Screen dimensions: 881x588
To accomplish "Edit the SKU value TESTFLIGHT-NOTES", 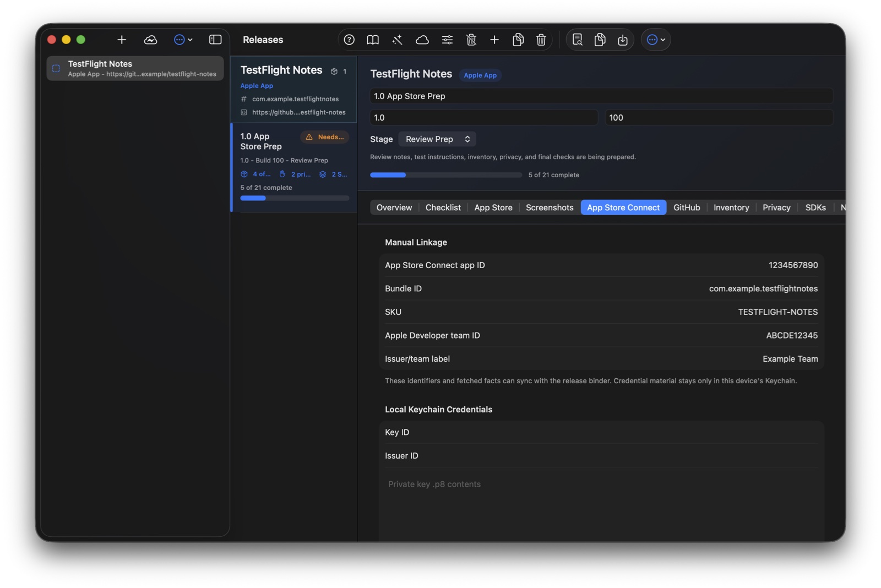I will pos(777,312).
